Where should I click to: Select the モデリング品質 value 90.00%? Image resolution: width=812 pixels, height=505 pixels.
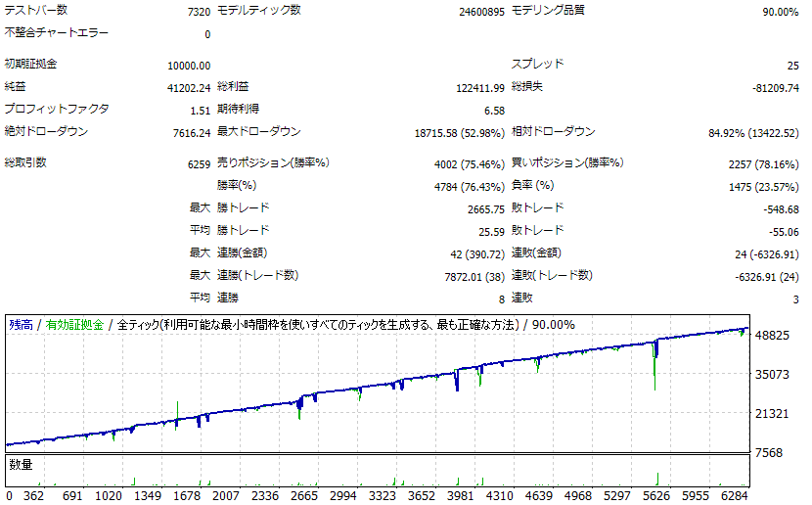[775, 12]
